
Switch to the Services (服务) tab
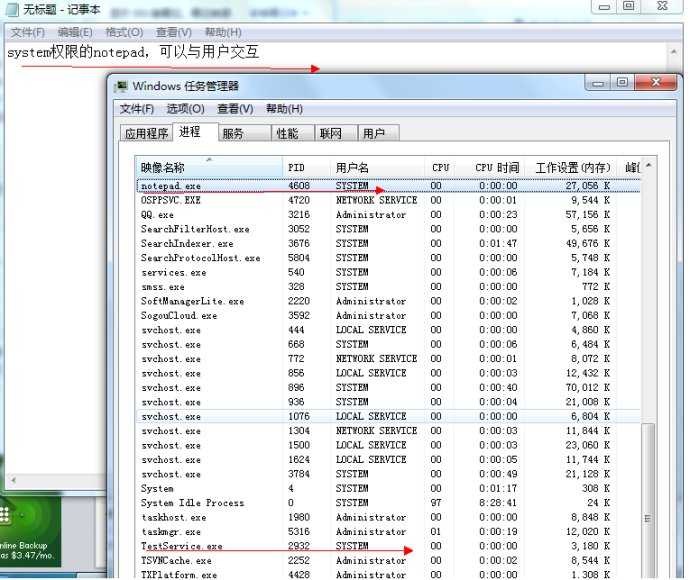[x=244, y=133]
